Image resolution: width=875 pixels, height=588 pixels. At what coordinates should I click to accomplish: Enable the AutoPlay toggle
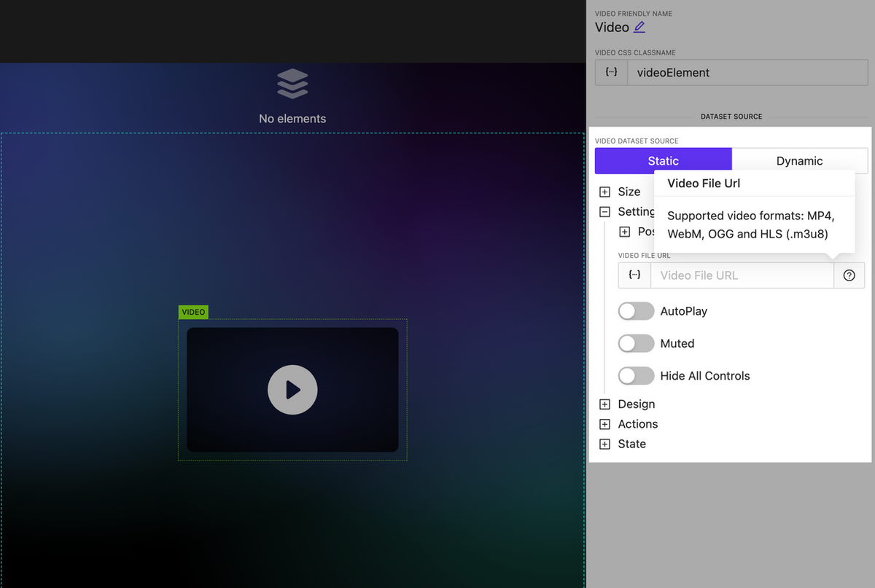[636, 311]
